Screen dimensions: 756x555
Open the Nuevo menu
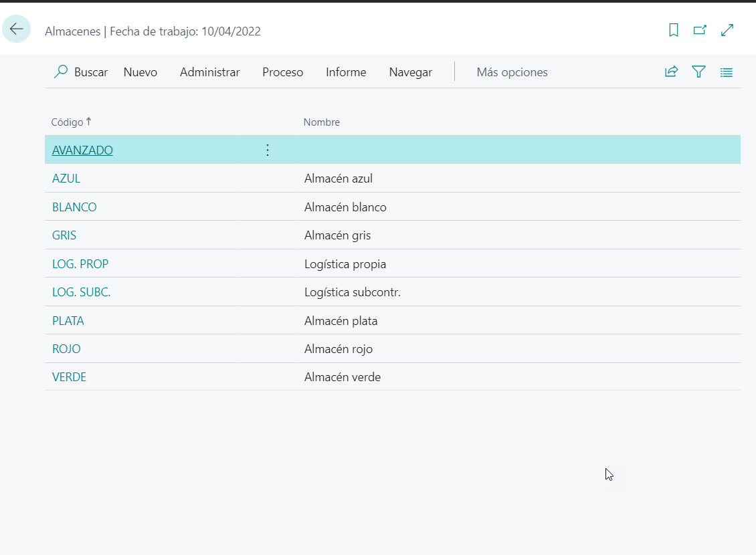[140, 72]
